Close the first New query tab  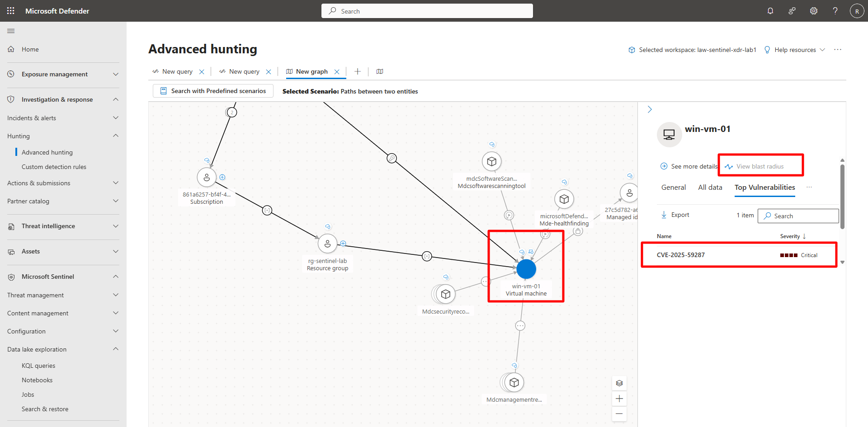(202, 72)
